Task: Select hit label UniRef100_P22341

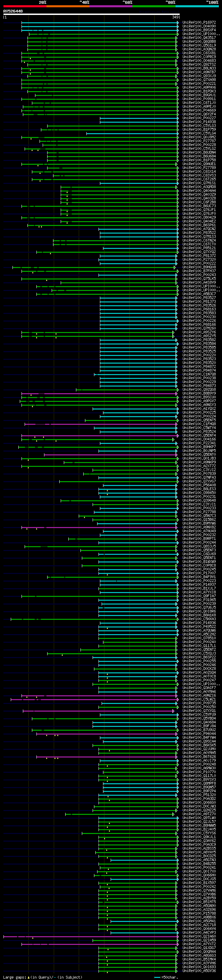Action: coord(199,443)
